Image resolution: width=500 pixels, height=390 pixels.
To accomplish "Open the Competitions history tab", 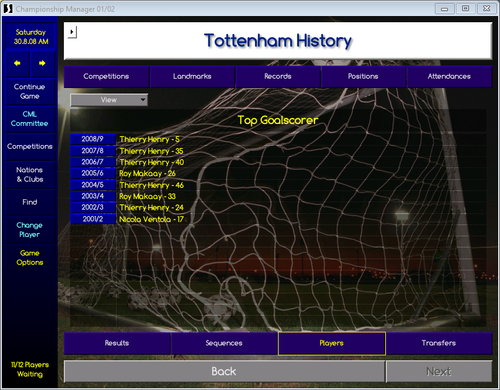I will point(106,76).
